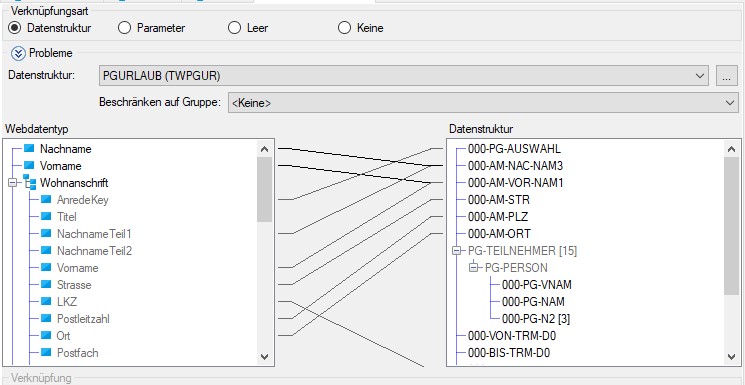Click the NachnameTeil1 field icon
Screen dimensions: 745x385
[x=46, y=233]
